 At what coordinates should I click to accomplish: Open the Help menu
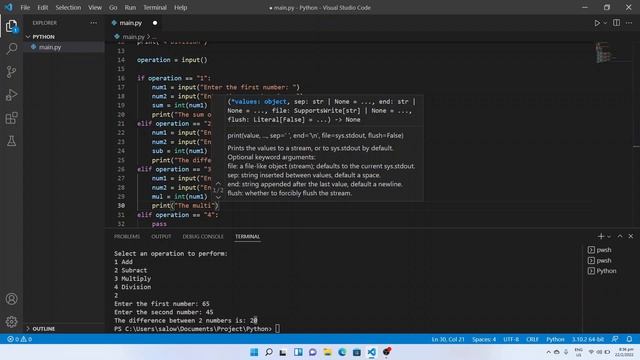pyautogui.click(x=180, y=7)
